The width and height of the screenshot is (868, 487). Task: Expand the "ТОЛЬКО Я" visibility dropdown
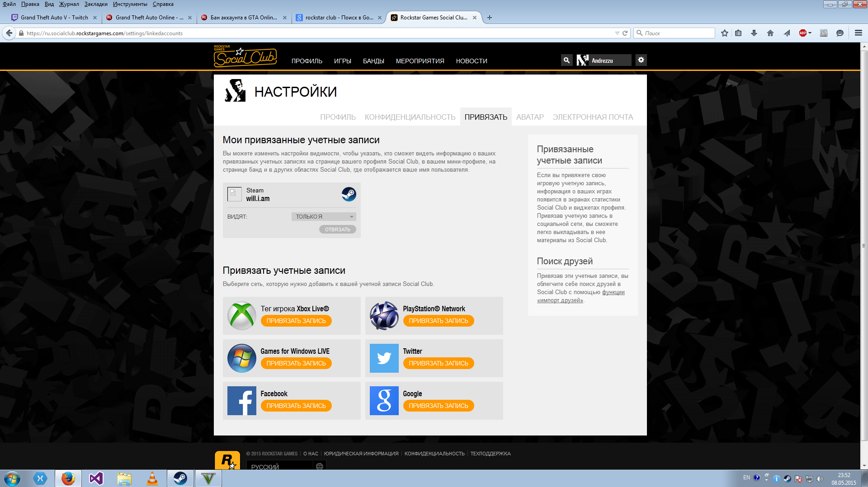(x=324, y=217)
